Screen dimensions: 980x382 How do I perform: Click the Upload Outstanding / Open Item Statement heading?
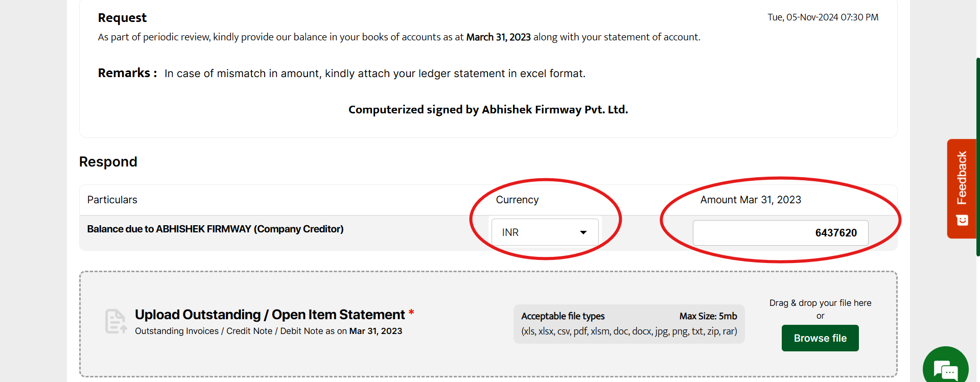click(x=270, y=315)
